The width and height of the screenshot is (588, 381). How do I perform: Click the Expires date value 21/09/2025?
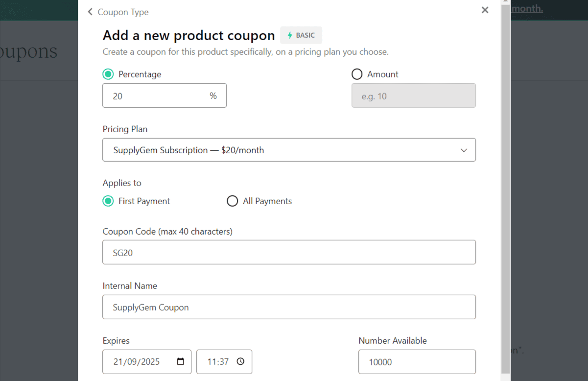[x=137, y=362]
